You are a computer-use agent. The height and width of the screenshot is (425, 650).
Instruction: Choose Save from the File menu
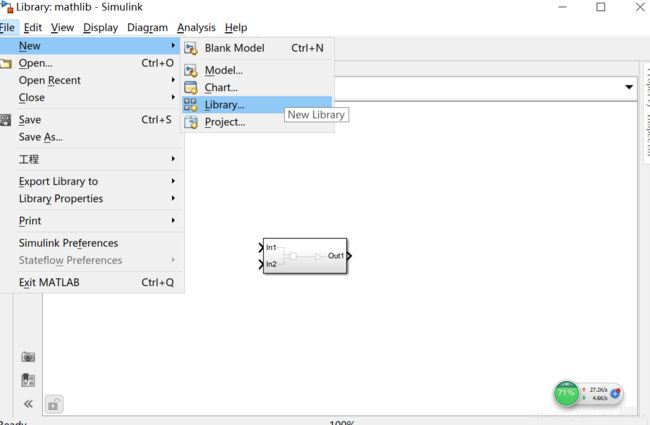coord(90,120)
